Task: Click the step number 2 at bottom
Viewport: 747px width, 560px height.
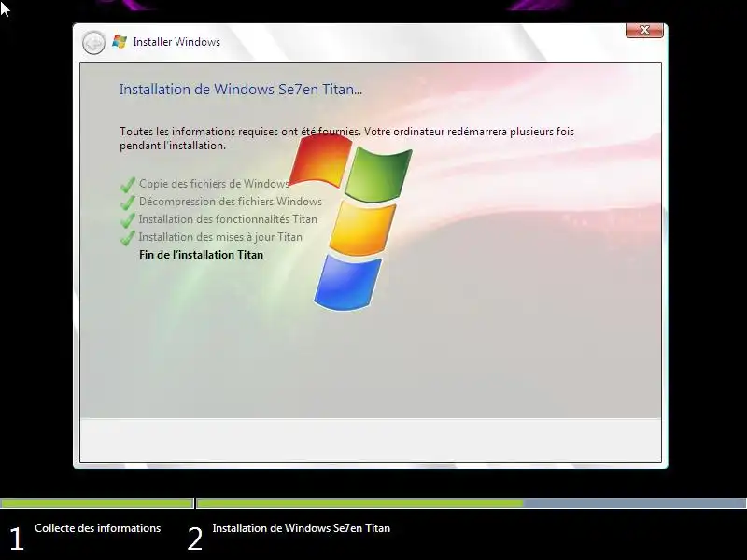Action: pyautogui.click(x=195, y=539)
